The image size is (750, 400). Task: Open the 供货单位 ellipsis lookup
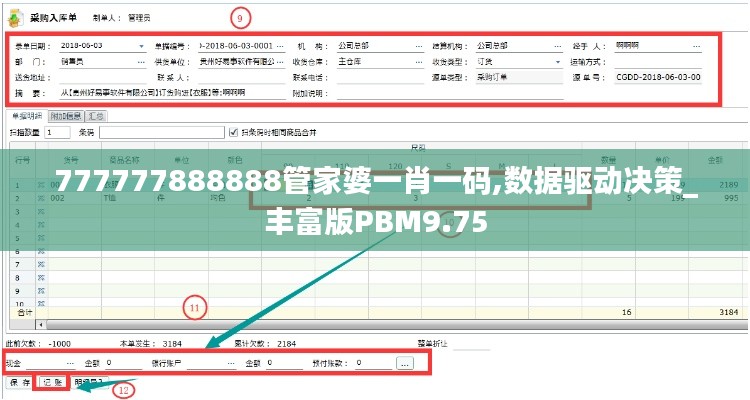pos(280,62)
